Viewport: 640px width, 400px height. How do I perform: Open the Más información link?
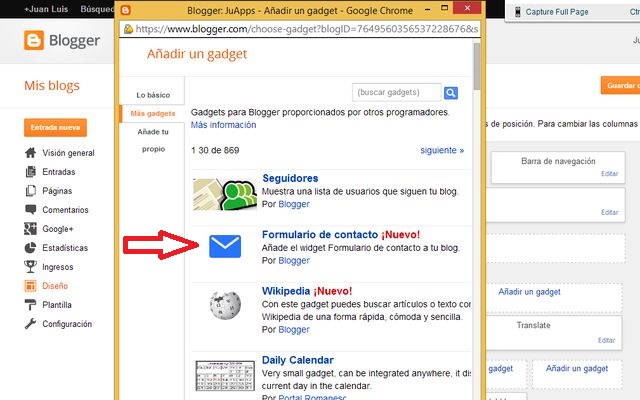coord(224,125)
